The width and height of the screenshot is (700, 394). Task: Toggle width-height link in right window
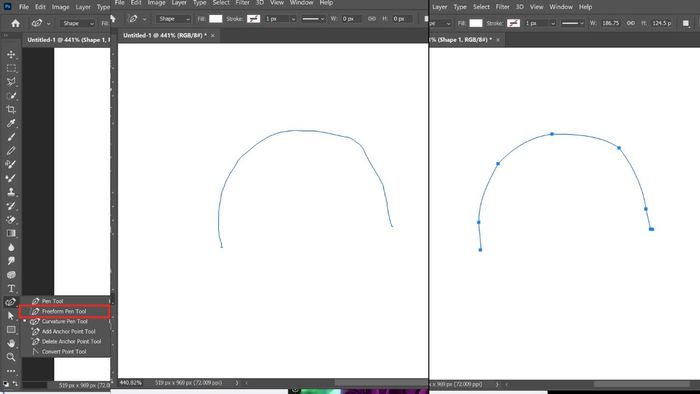click(x=630, y=23)
